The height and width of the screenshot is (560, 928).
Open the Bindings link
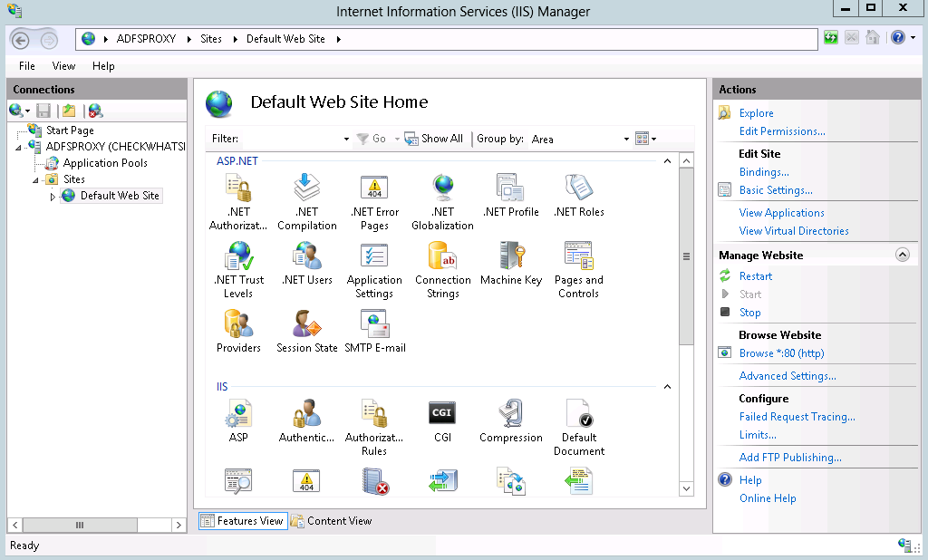click(x=763, y=172)
